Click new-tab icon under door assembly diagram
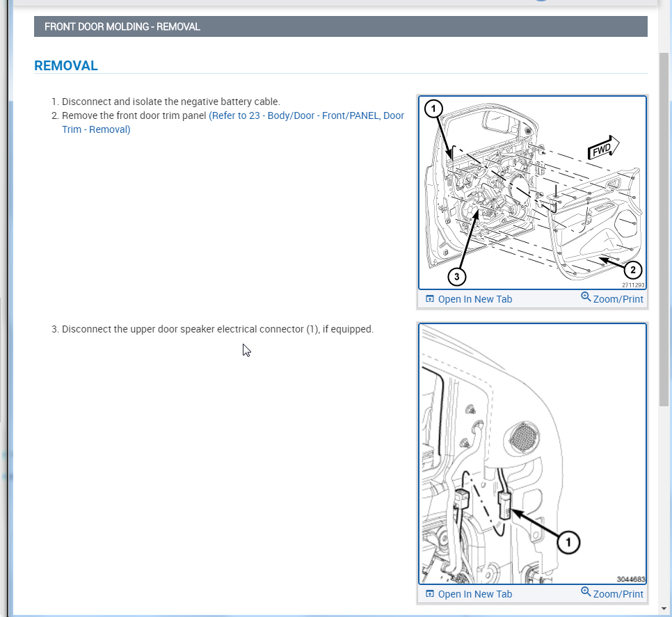Screen dimensions: 672x617 point(429,299)
